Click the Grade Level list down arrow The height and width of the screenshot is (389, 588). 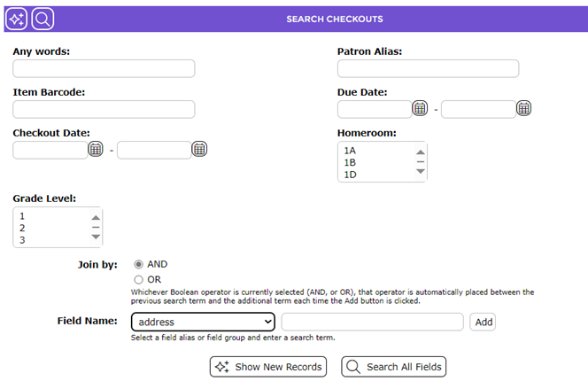click(96, 237)
